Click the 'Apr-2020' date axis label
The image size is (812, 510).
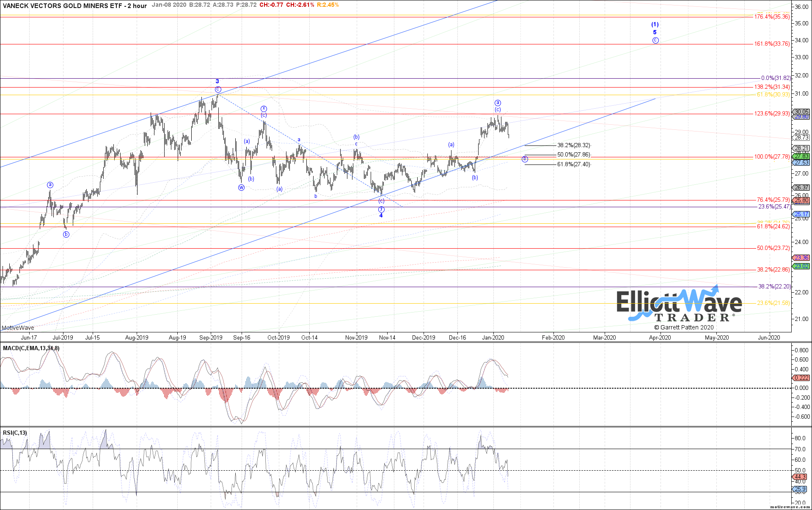[x=660, y=337]
